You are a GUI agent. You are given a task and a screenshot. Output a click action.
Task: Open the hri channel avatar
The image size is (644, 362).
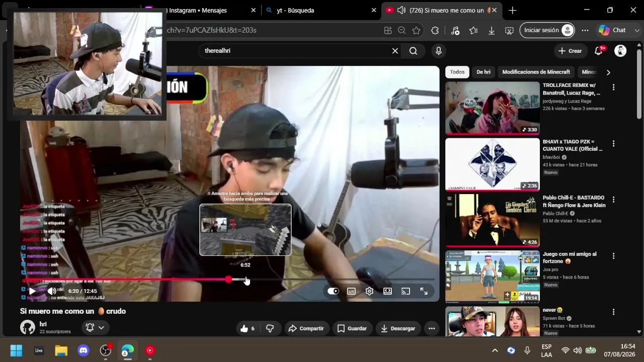tap(28, 328)
